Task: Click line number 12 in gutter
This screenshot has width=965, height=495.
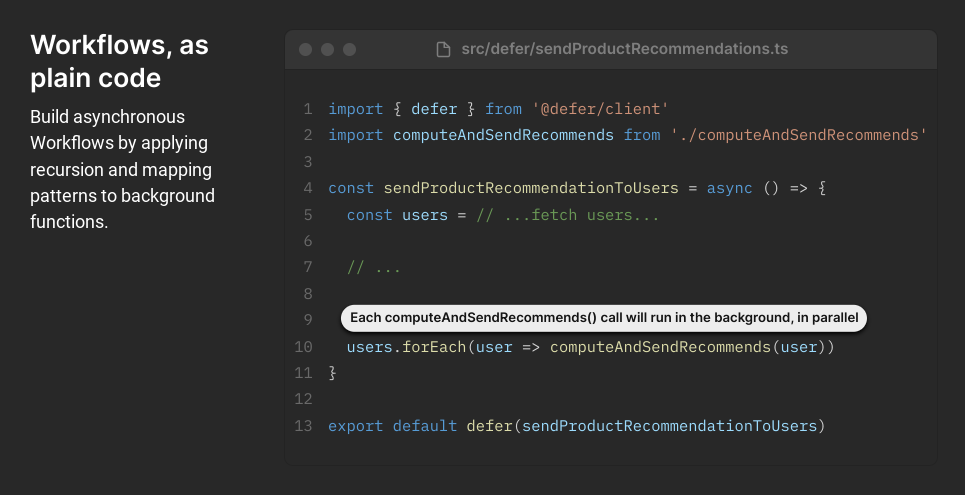Action: (x=303, y=399)
